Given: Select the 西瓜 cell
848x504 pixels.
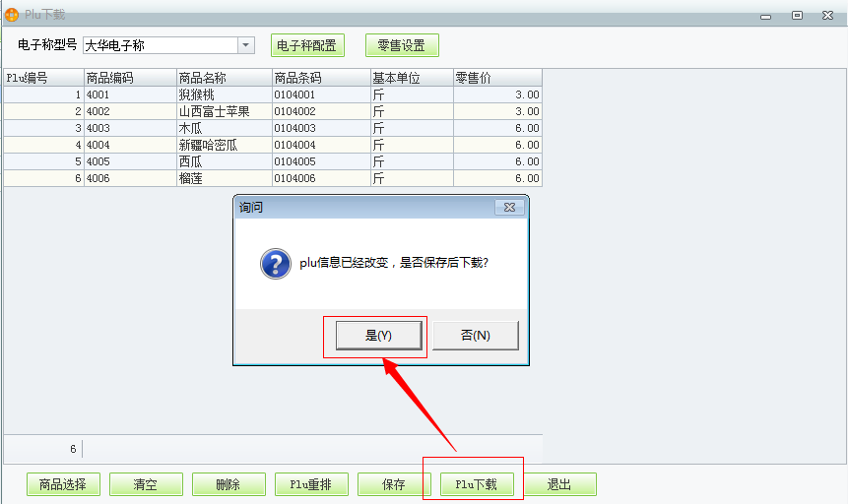Looking at the screenshot, I should tap(225, 161).
